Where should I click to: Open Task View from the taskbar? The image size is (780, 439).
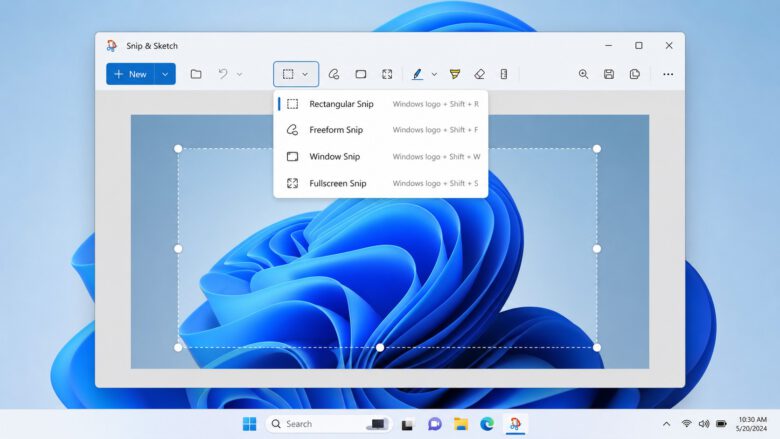408,425
